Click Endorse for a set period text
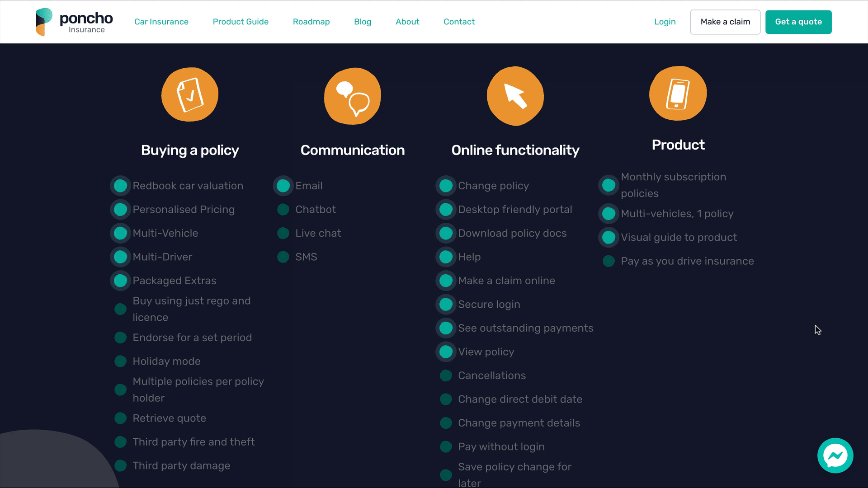868x488 pixels. (x=192, y=338)
